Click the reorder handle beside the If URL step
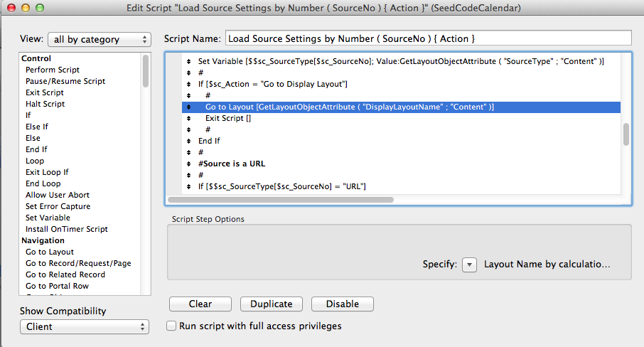Viewport: 644px width, 347px height. [x=188, y=187]
